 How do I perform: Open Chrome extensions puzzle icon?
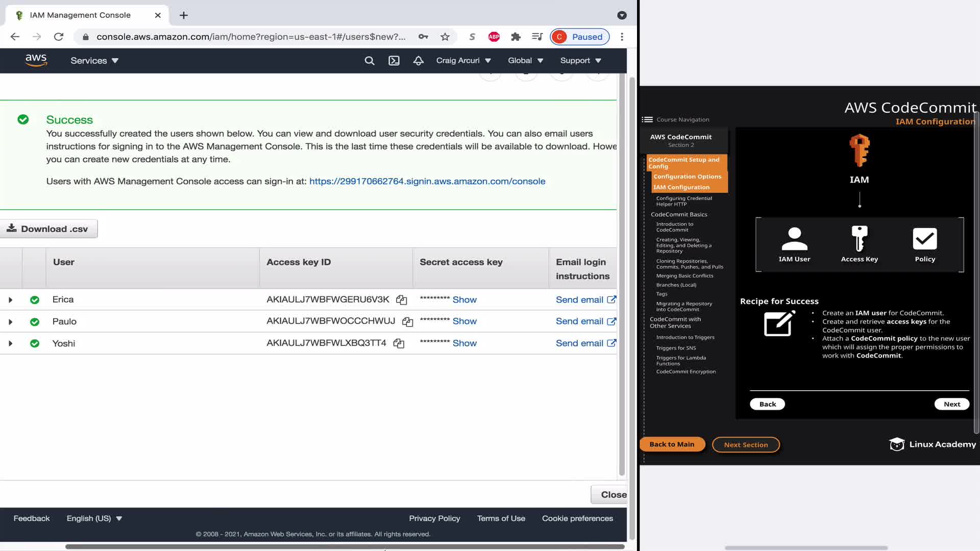(x=516, y=37)
